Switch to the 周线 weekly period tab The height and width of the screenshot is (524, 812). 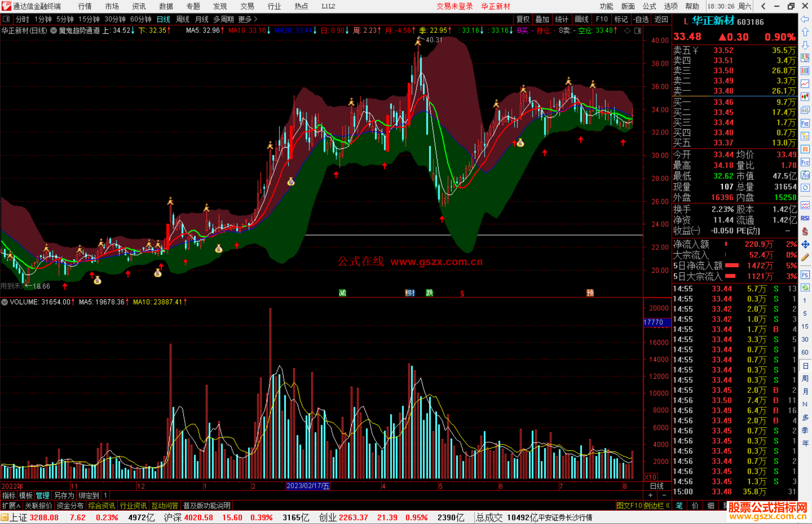coord(183,19)
